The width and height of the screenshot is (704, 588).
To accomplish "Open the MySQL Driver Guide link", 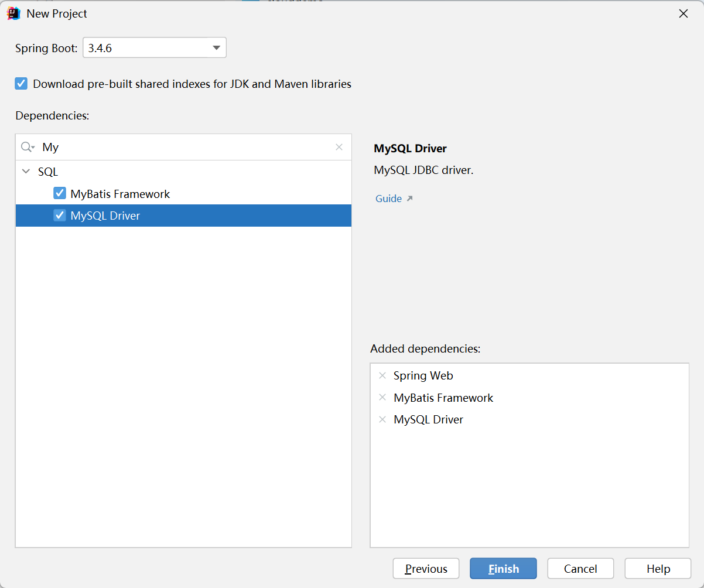I will (x=394, y=199).
